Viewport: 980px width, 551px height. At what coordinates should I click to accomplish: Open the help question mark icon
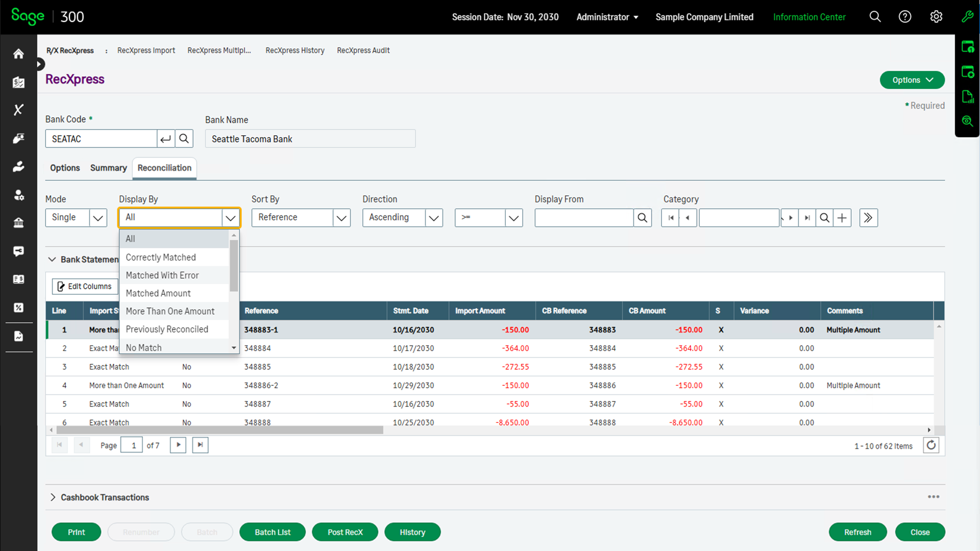tap(905, 17)
